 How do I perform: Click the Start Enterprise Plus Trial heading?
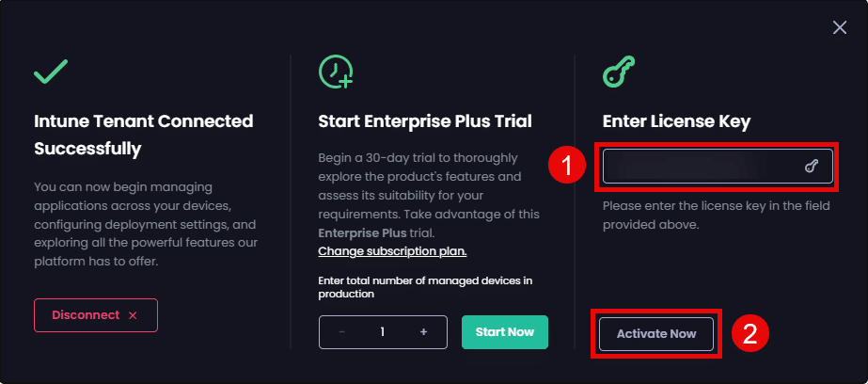coord(425,120)
